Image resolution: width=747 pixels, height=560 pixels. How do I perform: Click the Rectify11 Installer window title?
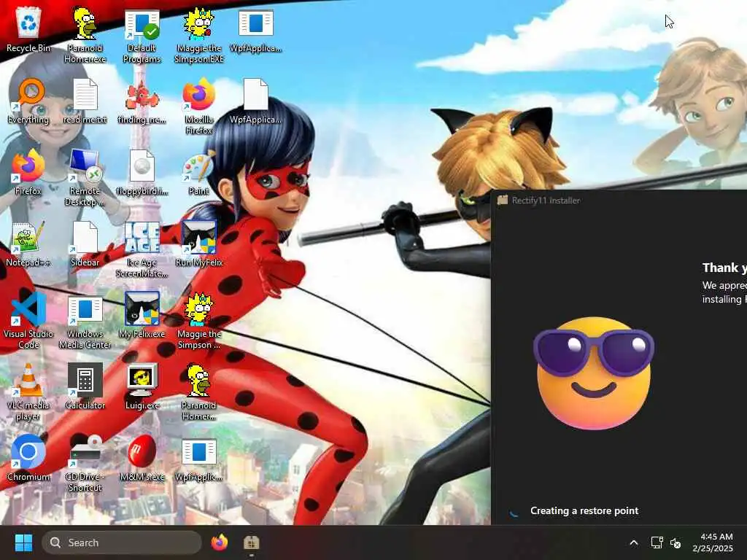point(546,201)
